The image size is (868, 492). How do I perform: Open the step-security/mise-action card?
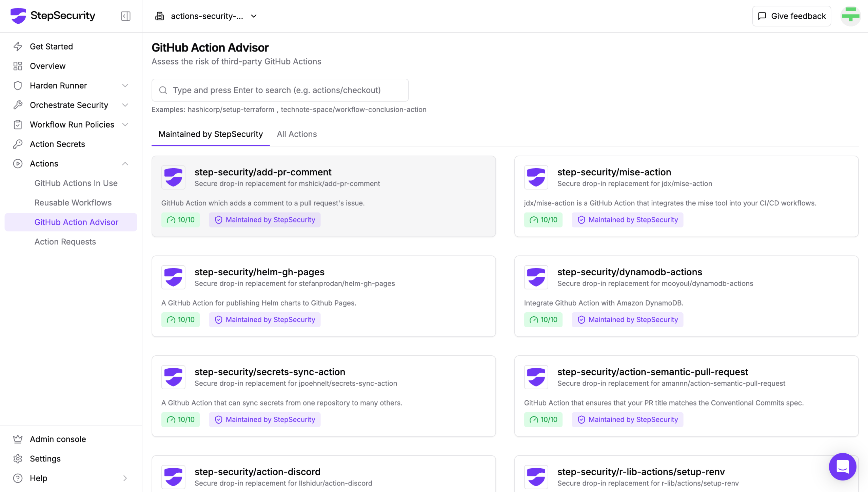pos(614,172)
